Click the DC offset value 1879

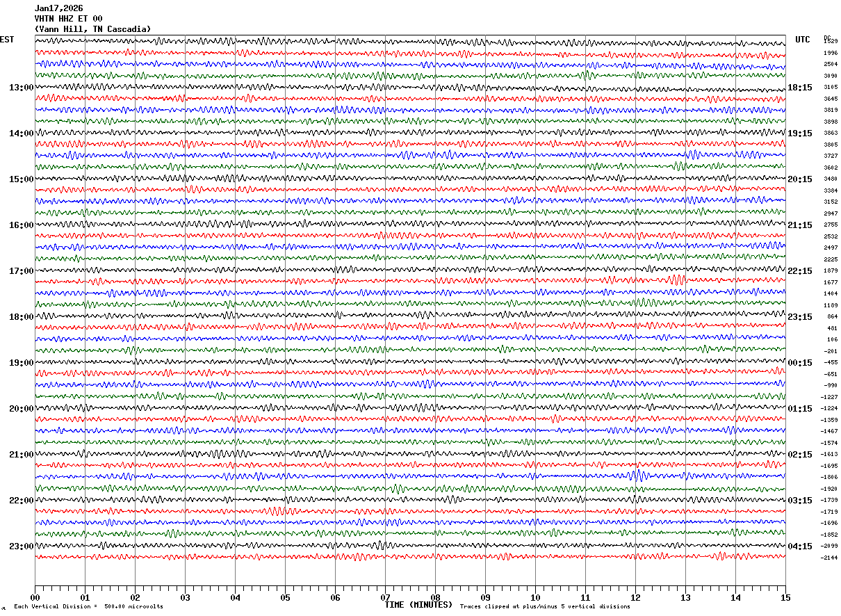click(831, 271)
